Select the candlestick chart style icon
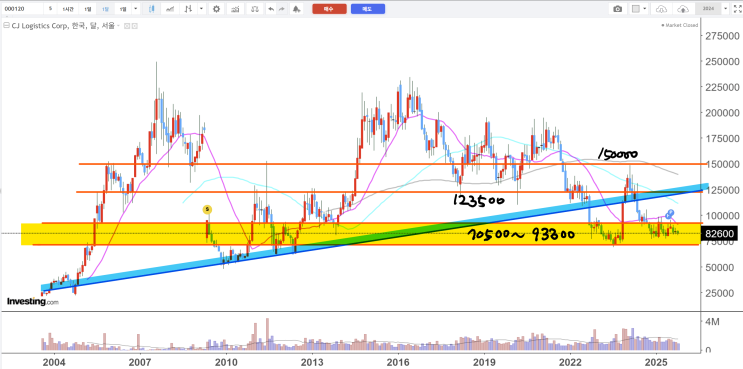Viewport: 743px width, 369px height. pos(152,9)
